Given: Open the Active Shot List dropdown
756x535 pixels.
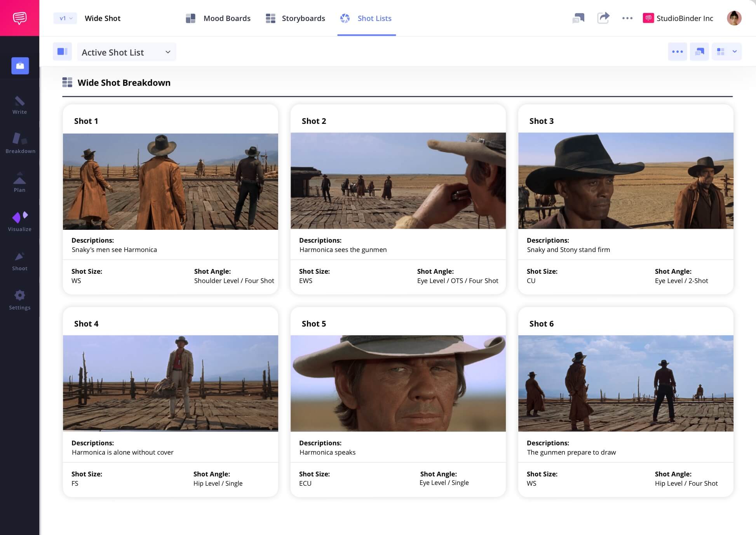Looking at the screenshot, I should point(126,52).
